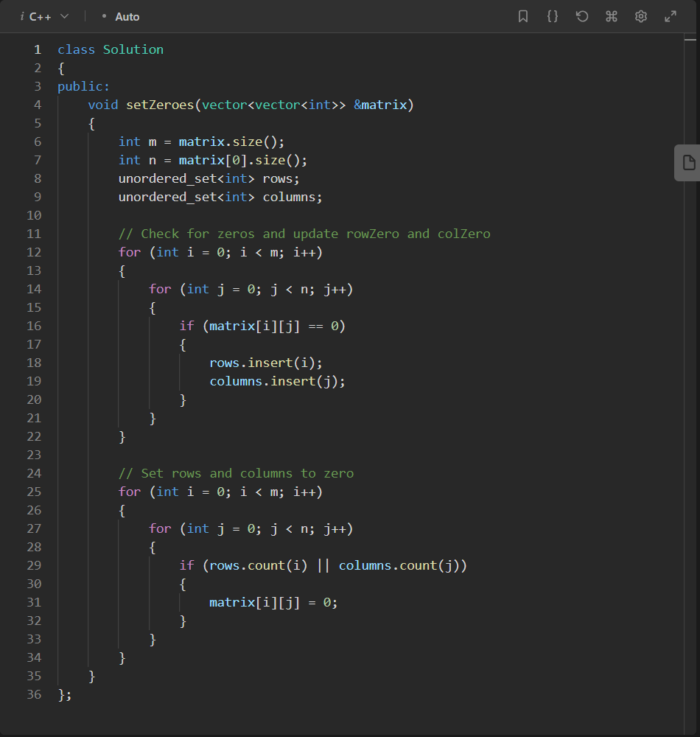
Task: Click line number 14 in the gutter
Action: [34, 289]
